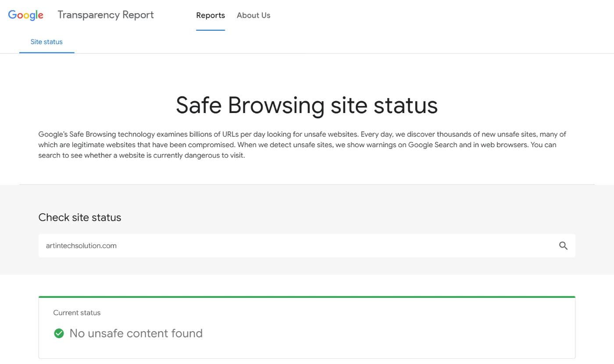The height and width of the screenshot is (364, 614).
Task: Click the Current status label
Action: tap(77, 313)
